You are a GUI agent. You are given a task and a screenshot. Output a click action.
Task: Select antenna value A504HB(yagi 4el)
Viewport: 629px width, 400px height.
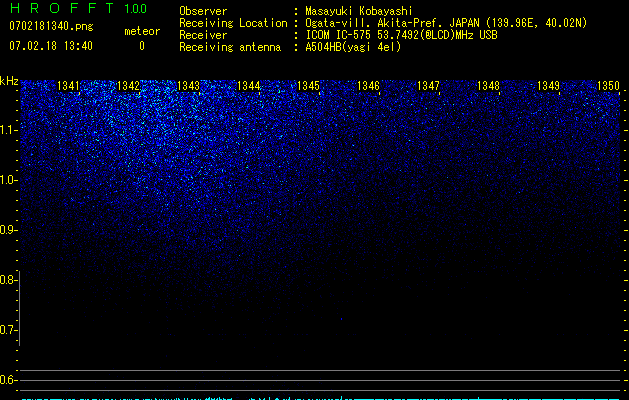coord(353,47)
